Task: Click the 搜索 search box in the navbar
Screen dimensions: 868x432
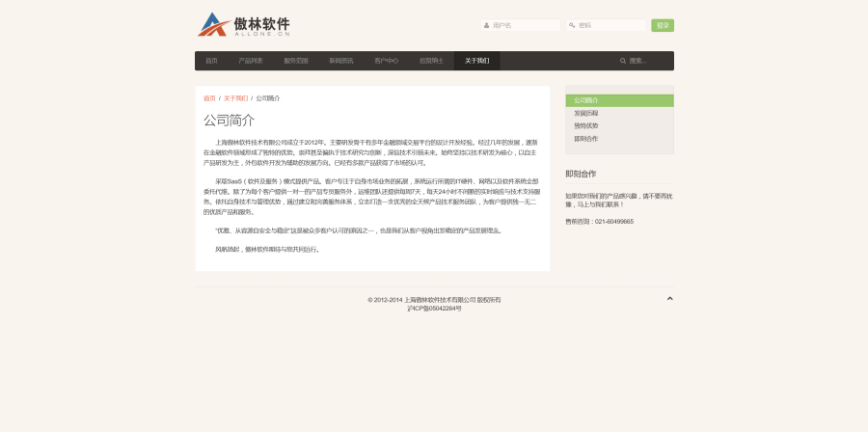Action: pos(642,61)
